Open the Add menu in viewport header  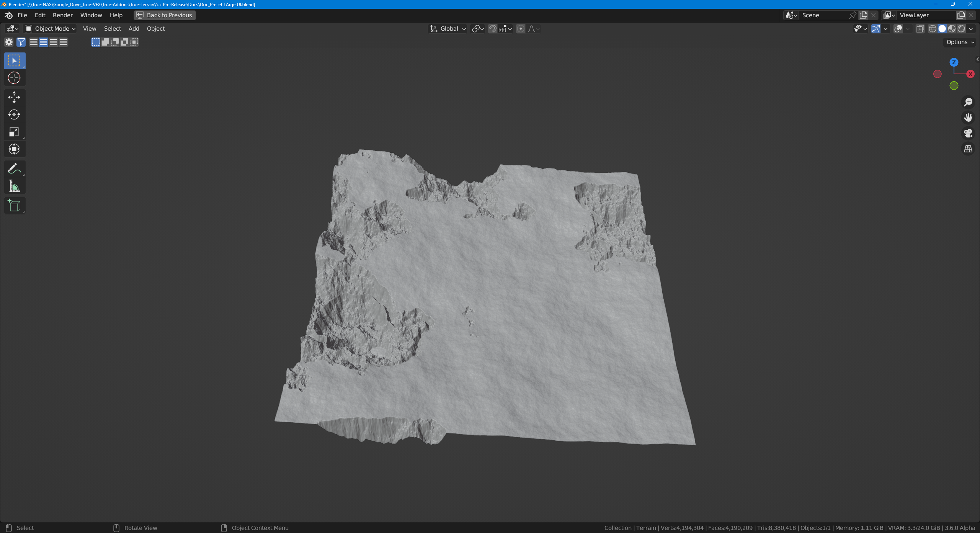[134, 29]
